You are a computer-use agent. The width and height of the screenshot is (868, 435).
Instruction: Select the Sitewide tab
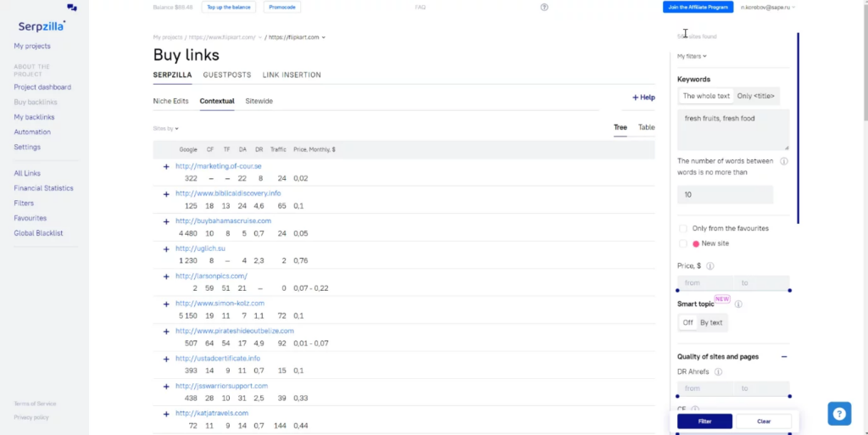click(259, 101)
